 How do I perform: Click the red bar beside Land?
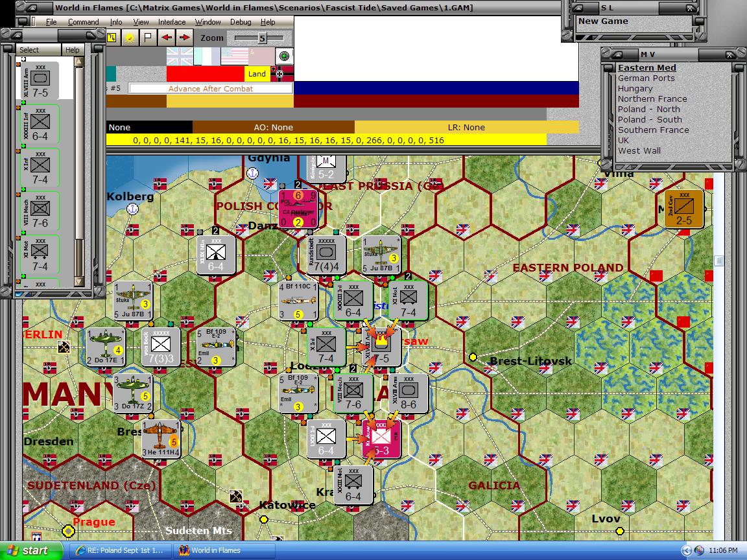[x=206, y=74]
